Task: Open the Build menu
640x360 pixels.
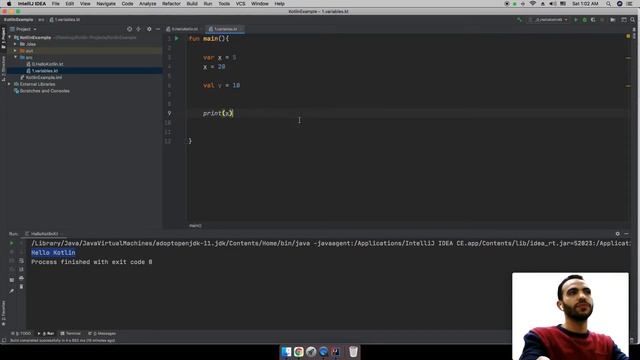Action: (192, 4)
